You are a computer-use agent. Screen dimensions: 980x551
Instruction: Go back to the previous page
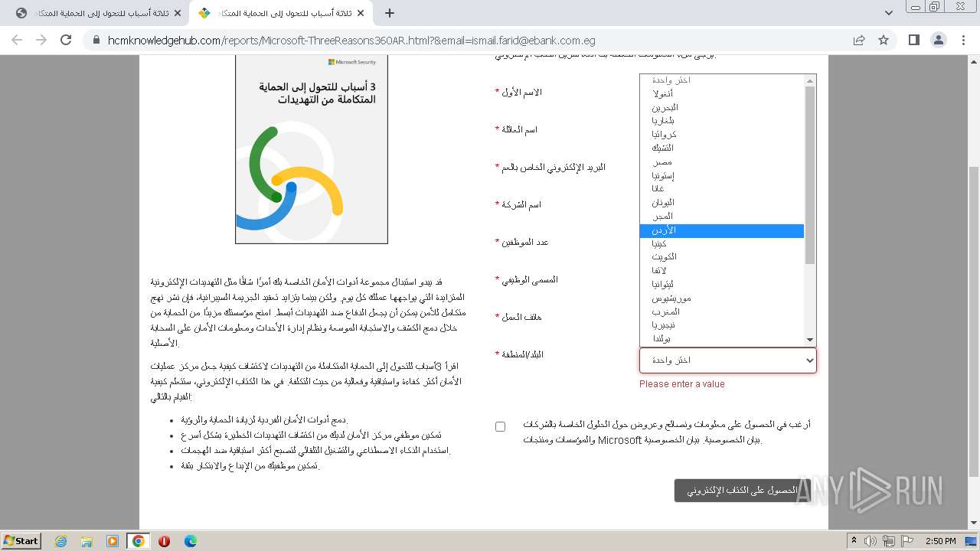point(17,40)
